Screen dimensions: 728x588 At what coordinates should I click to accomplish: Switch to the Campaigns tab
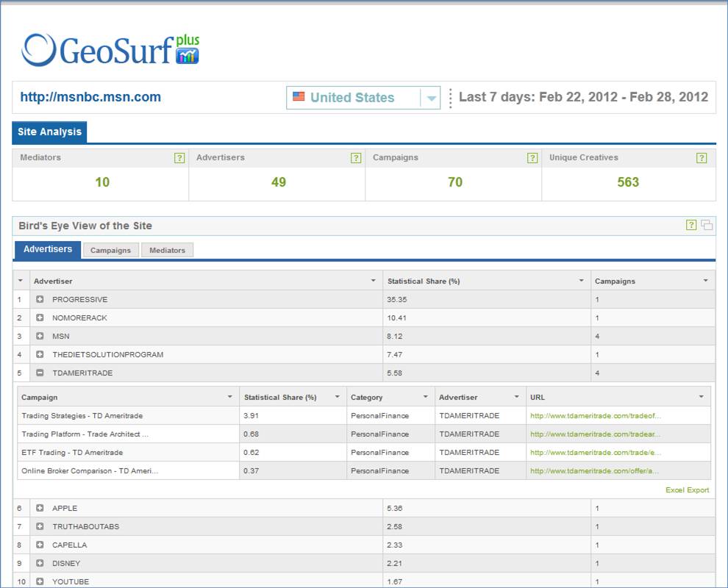pyautogui.click(x=110, y=251)
